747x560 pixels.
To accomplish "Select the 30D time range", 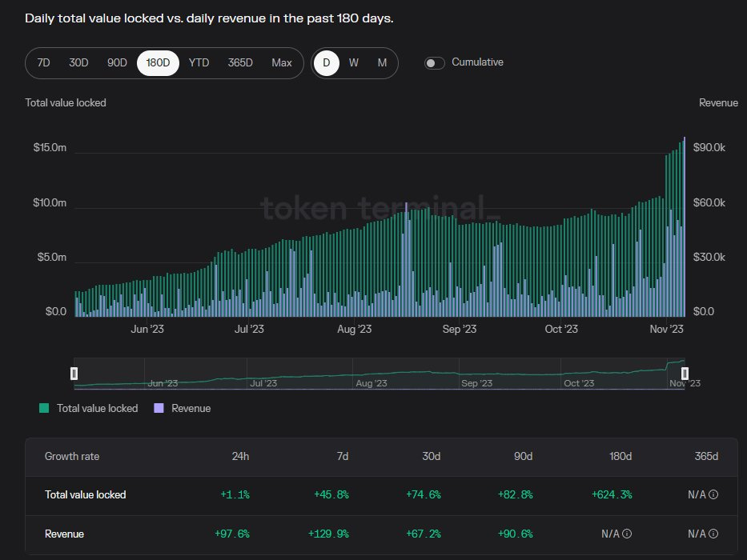I will click(x=78, y=62).
